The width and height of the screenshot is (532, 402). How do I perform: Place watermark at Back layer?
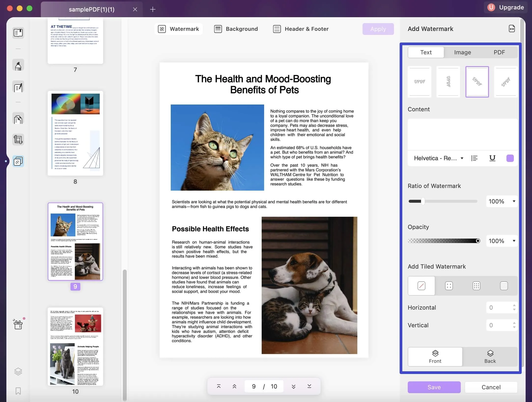click(490, 357)
